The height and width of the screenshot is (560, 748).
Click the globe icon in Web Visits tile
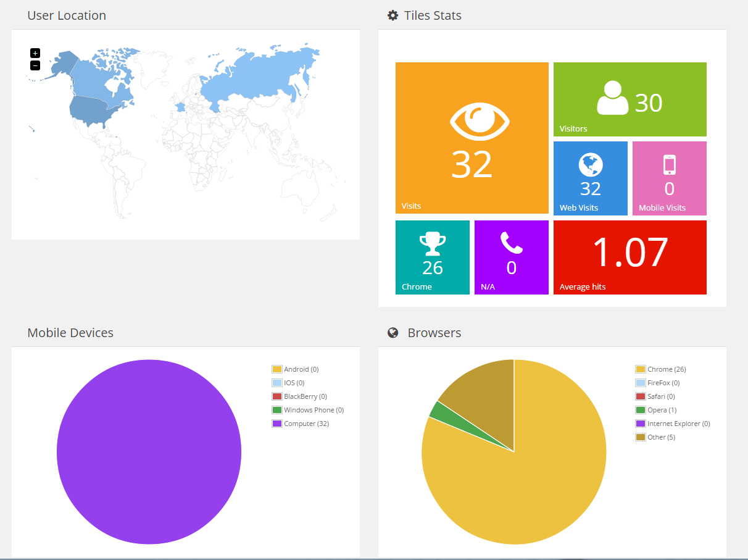point(590,165)
